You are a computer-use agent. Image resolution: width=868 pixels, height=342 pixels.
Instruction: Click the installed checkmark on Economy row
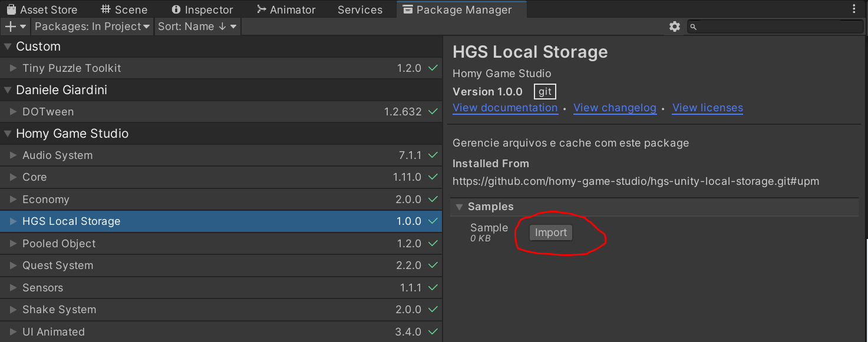point(433,200)
